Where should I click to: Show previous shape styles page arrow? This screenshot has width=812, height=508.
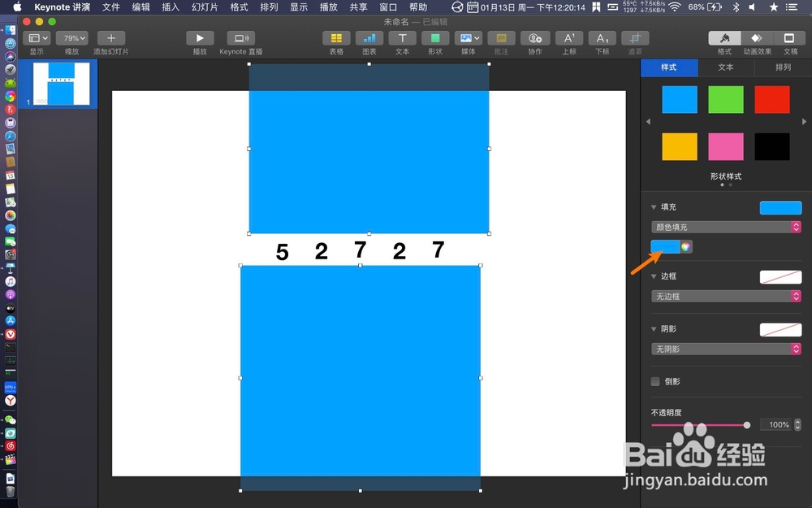[648, 122]
